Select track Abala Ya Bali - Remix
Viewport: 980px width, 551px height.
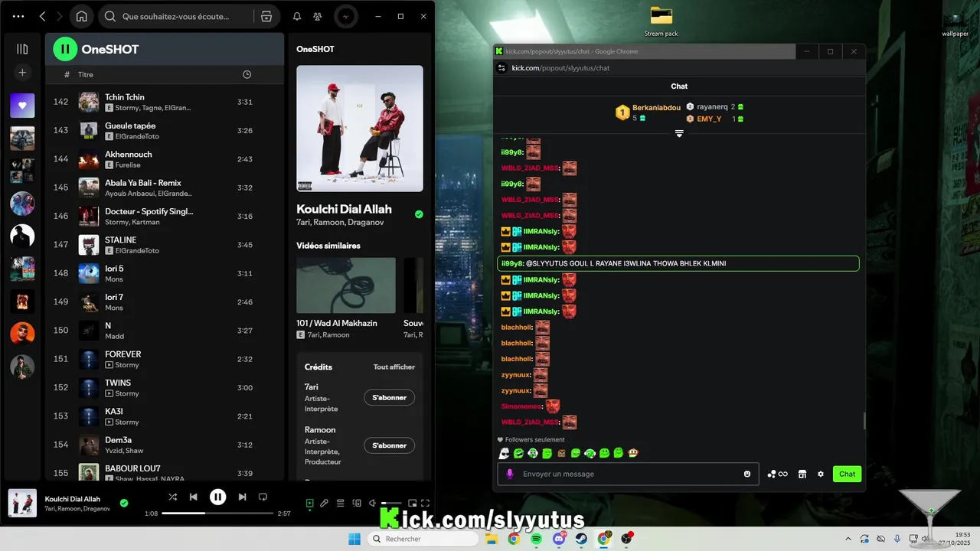point(165,187)
